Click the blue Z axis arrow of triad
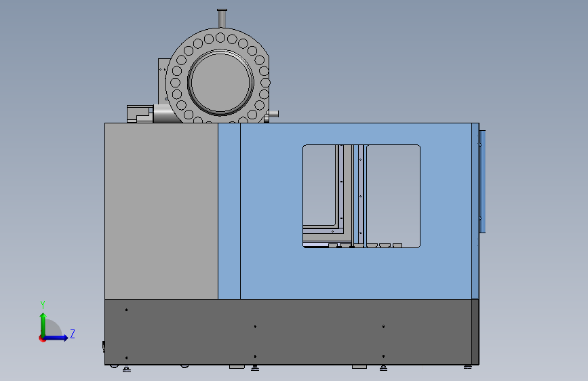This screenshot has height=381, width=588. pos(56,338)
